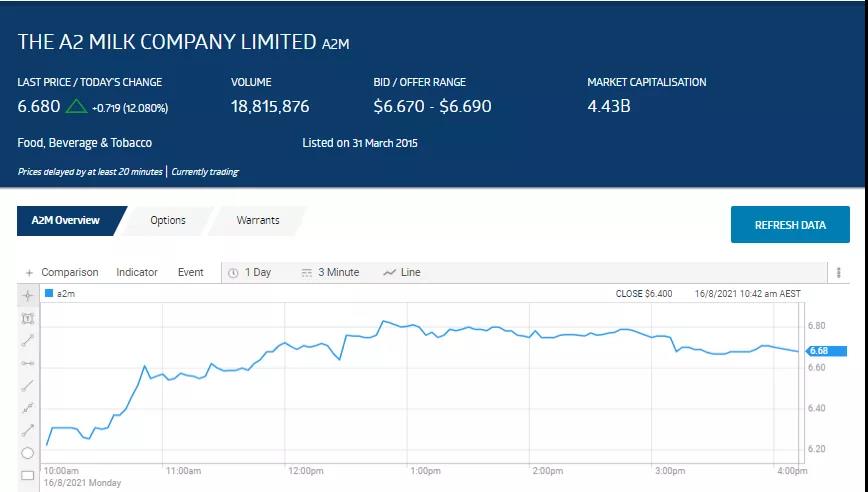Select the rectangle drawing tool
This screenshot has width=868, height=492.
click(x=28, y=475)
